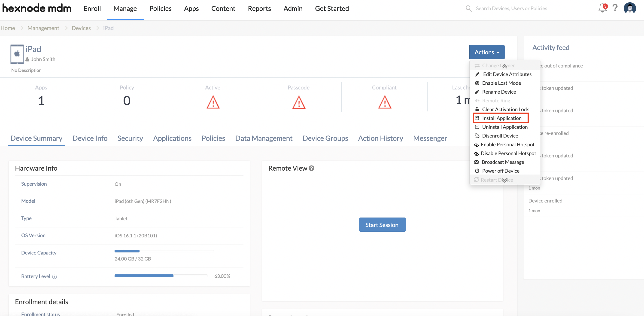This screenshot has width=644, height=316.
Task: Click the Enable Lost Mode compass icon
Action: coord(477,83)
